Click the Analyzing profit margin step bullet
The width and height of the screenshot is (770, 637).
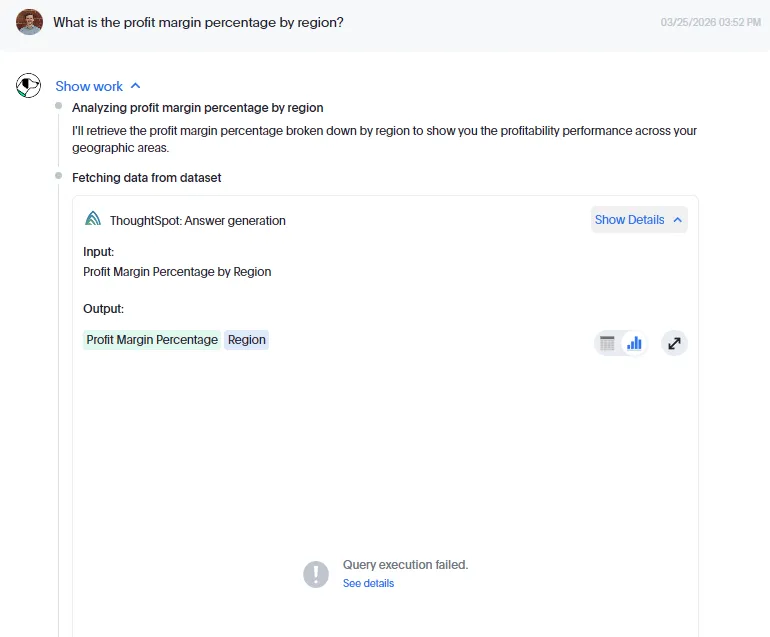[x=59, y=106]
